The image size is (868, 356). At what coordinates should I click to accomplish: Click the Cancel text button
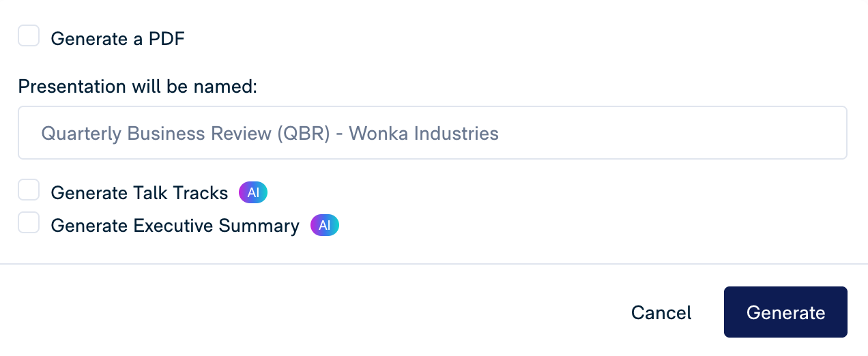(x=661, y=312)
